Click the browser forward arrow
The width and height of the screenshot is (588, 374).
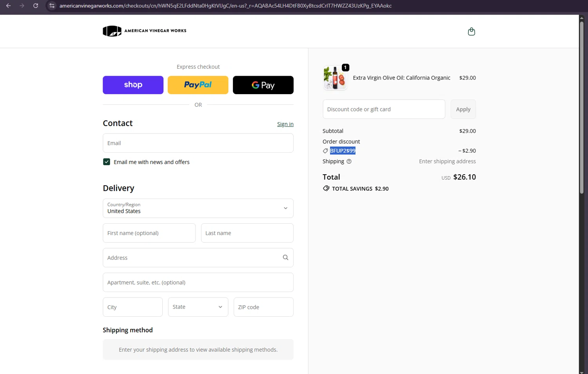pyautogui.click(x=22, y=6)
